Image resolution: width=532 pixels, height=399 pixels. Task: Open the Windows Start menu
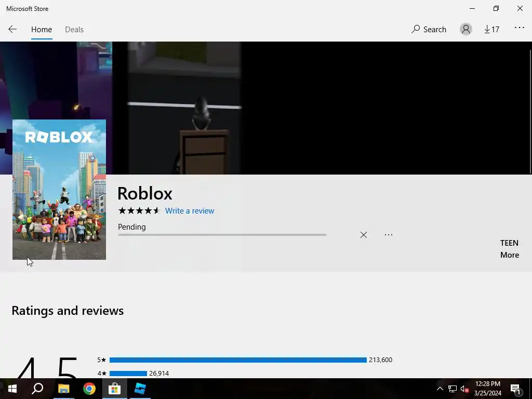pos(12,389)
